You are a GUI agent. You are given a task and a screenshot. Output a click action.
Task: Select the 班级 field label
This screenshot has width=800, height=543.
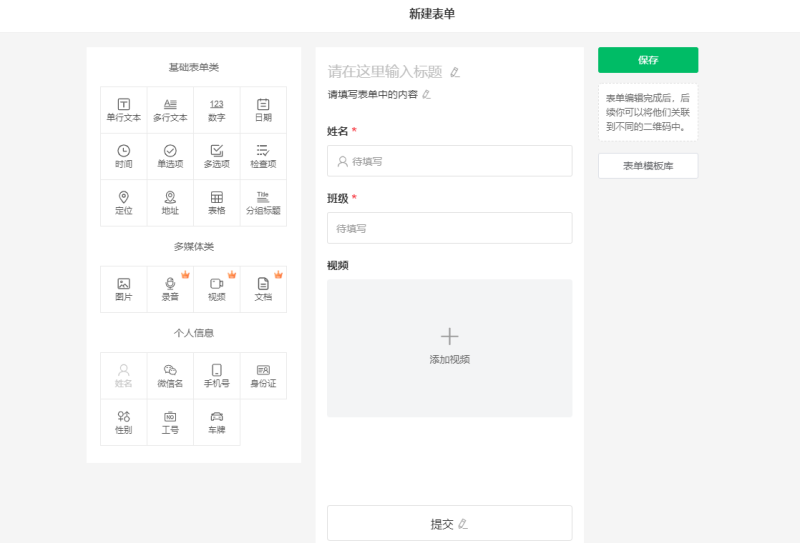[338, 199]
